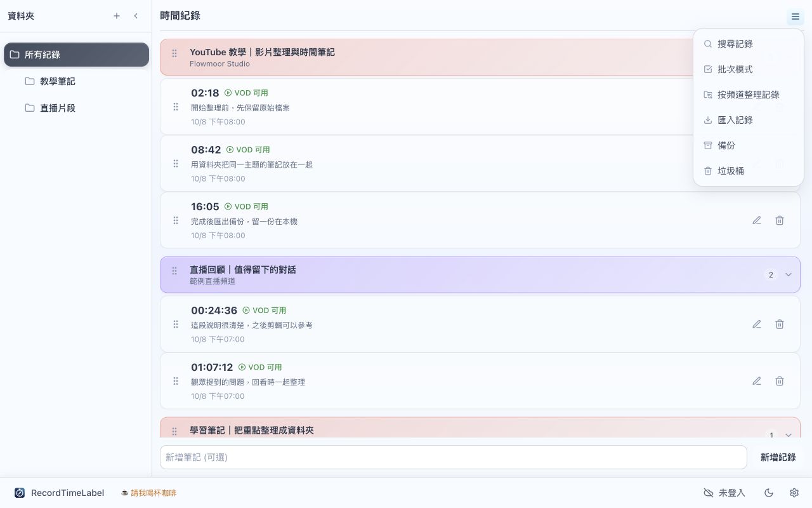Grab drag handle of YouTube 教學 group
The height and width of the screenshot is (508, 812).
[x=174, y=53]
